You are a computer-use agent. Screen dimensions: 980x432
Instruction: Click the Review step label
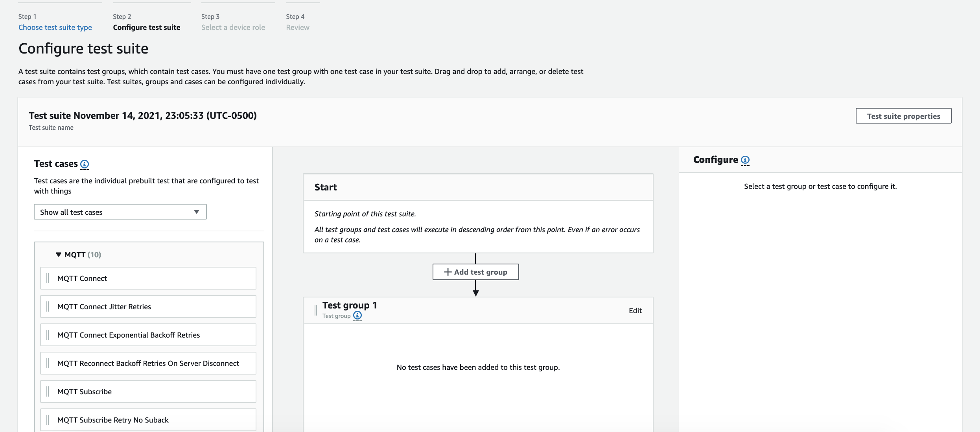(297, 28)
